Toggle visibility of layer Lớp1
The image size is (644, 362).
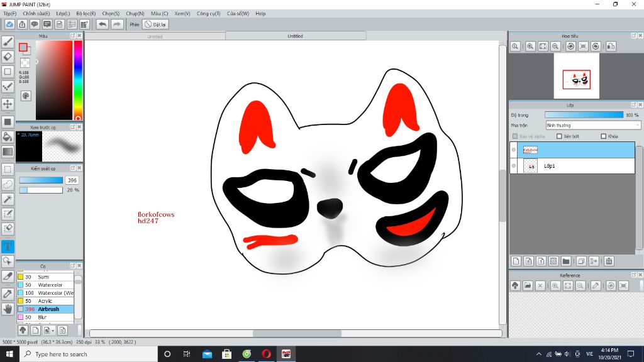[x=514, y=166]
